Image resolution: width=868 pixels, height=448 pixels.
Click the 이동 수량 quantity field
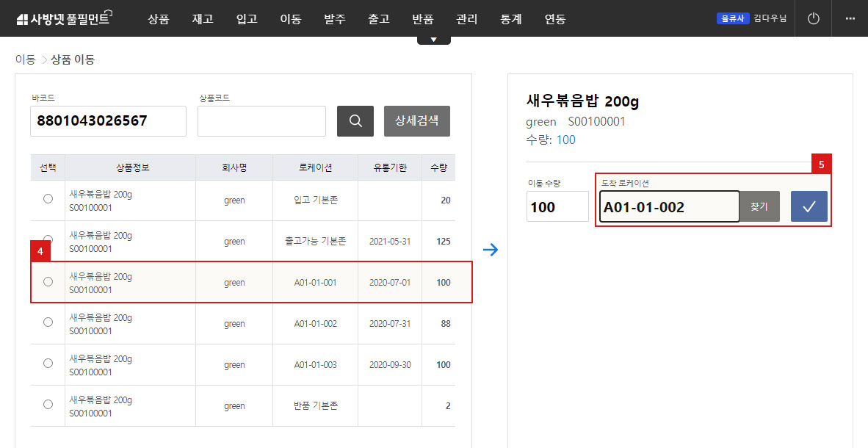(557, 207)
